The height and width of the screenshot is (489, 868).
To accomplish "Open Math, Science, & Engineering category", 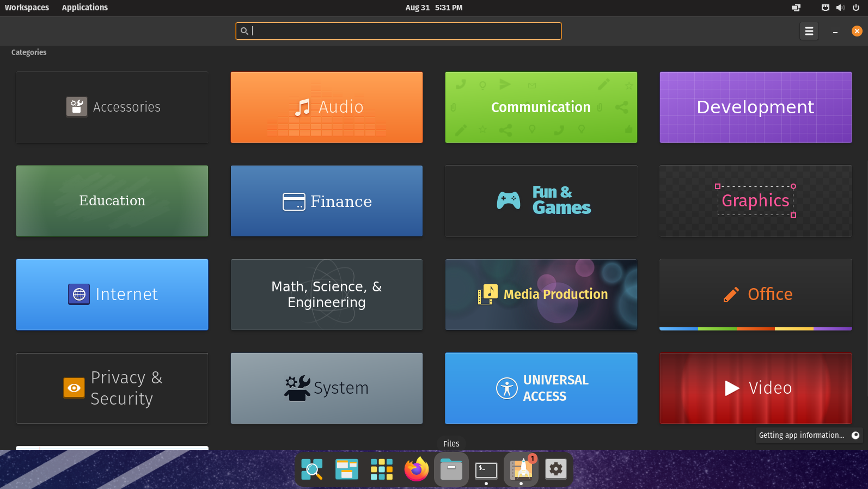I will pos(327,295).
